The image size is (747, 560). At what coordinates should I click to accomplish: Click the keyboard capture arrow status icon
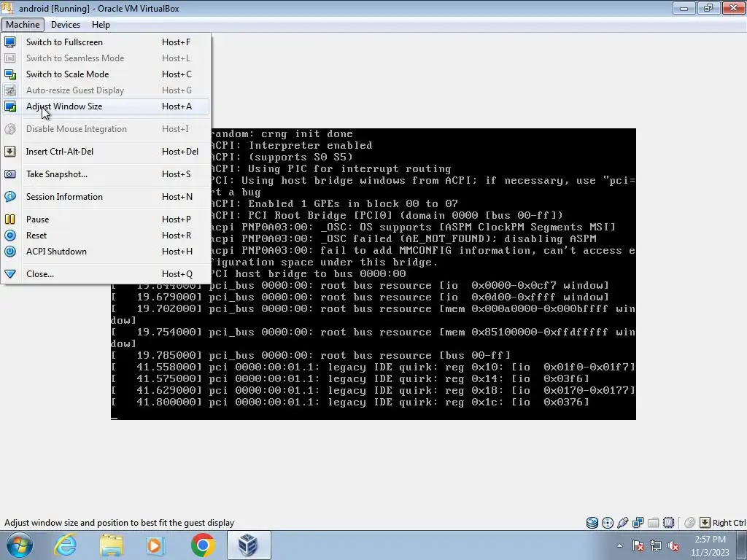(x=705, y=523)
